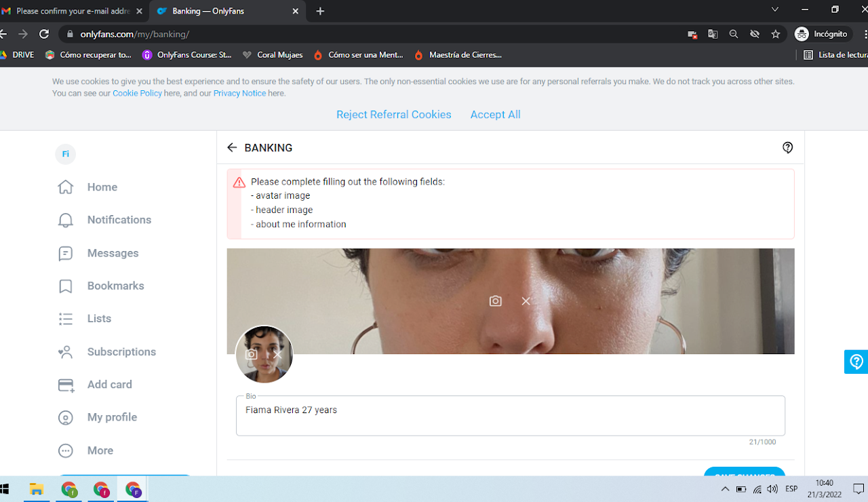Open the 'OnlyFans Course: St...' bookmark
Screen dimensions: 868x502
(187, 55)
